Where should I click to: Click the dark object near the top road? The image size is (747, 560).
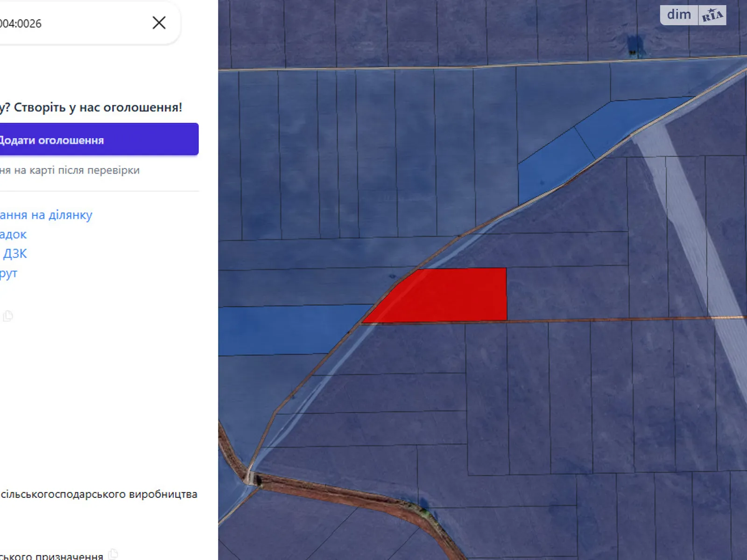(x=633, y=46)
